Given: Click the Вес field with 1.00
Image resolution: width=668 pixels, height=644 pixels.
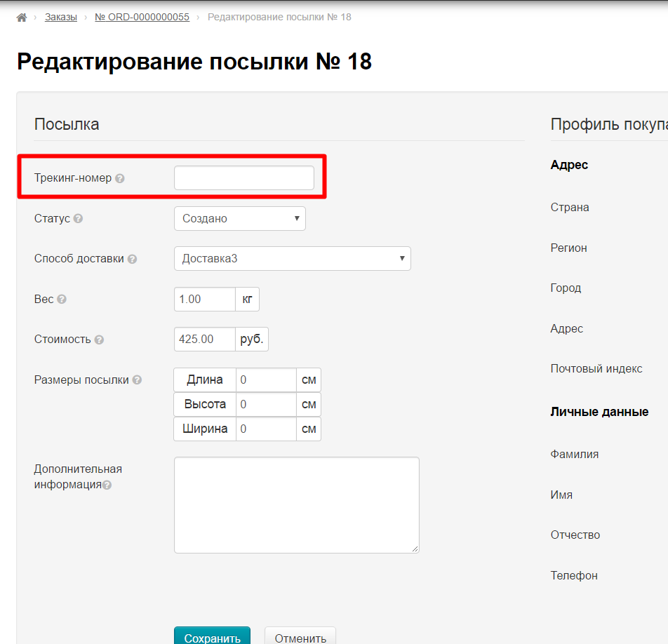Looking at the screenshot, I should tap(204, 299).
